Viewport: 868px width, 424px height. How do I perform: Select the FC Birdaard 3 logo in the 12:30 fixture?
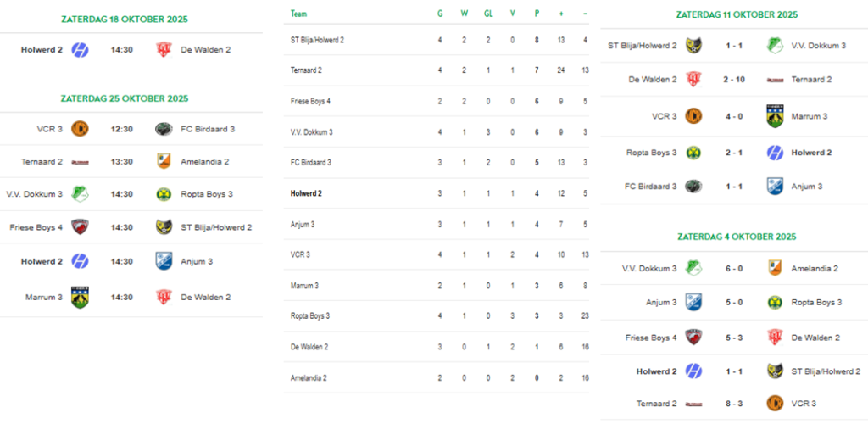click(x=164, y=129)
